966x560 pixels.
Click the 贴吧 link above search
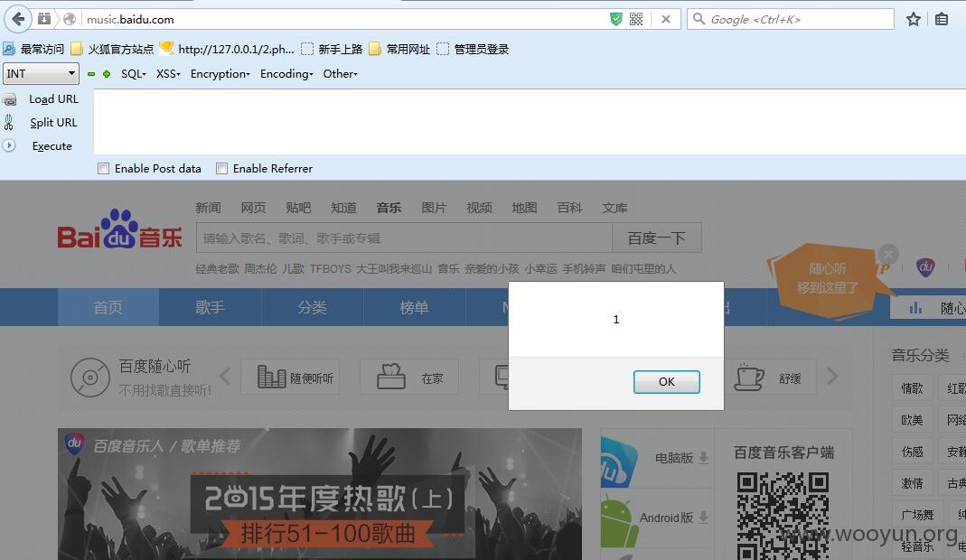tap(298, 208)
